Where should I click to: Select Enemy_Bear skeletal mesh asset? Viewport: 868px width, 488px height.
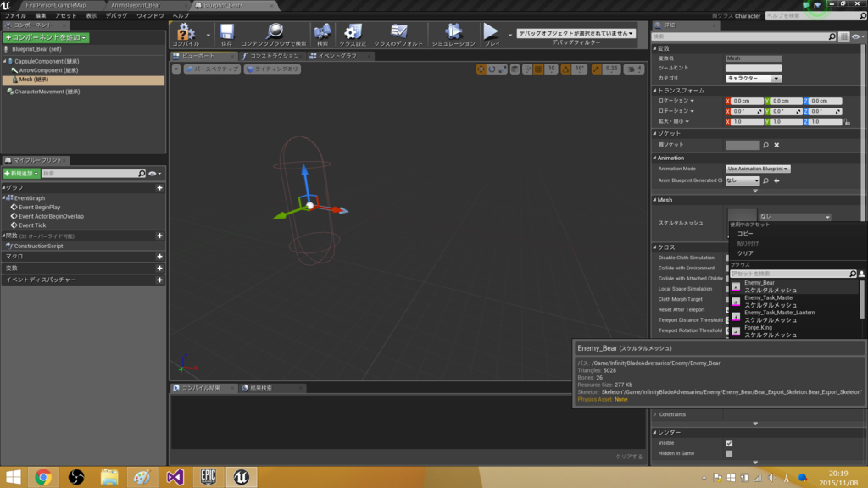pos(795,286)
